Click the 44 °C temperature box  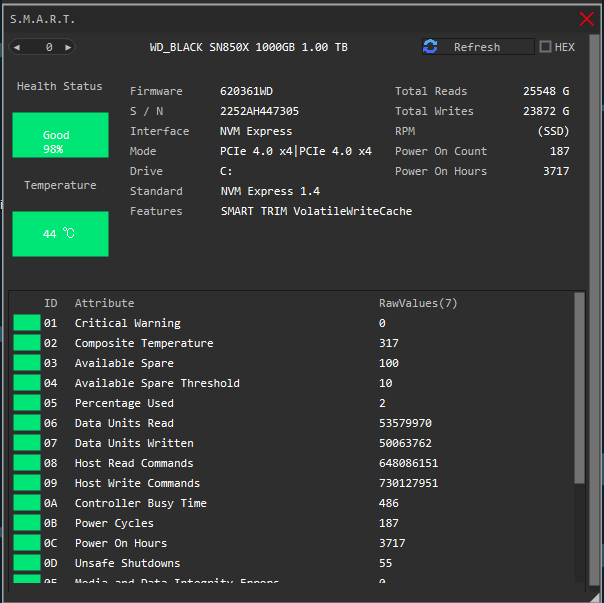click(60, 234)
